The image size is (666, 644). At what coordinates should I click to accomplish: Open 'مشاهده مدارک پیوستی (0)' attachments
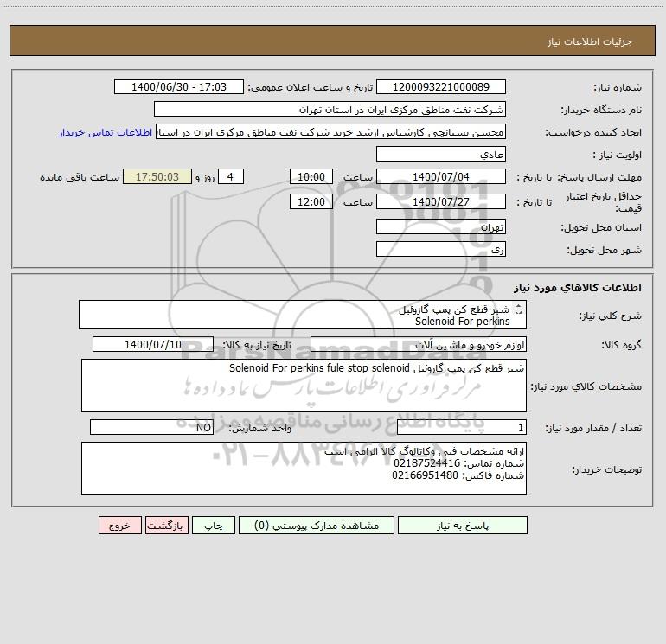317,525
